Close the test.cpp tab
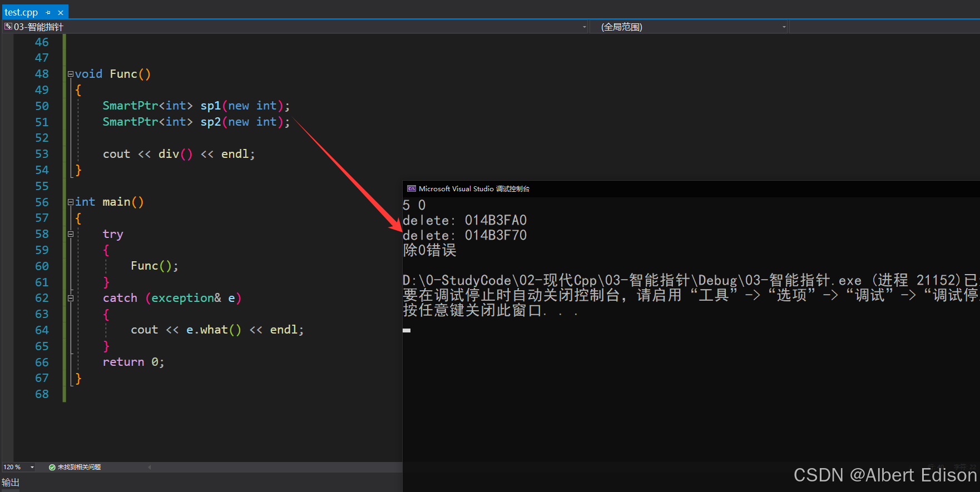The width and height of the screenshot is (980, 492). pos(61,12)
